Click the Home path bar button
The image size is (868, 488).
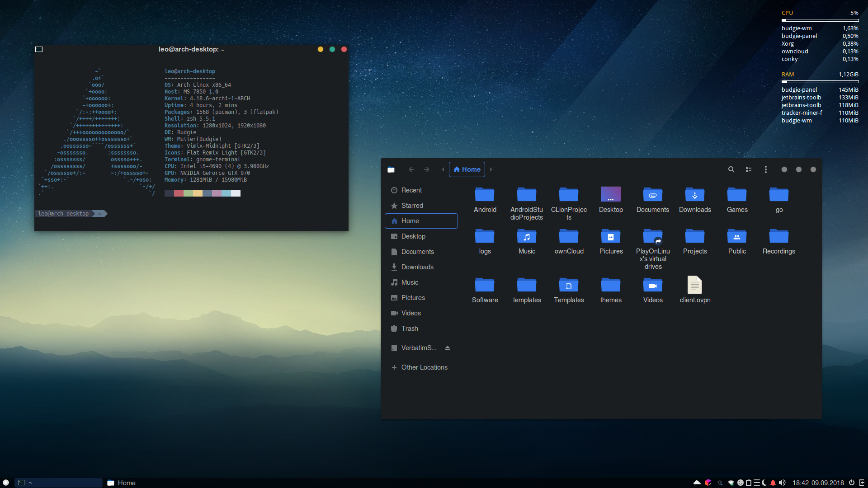[x=467, y=169]
